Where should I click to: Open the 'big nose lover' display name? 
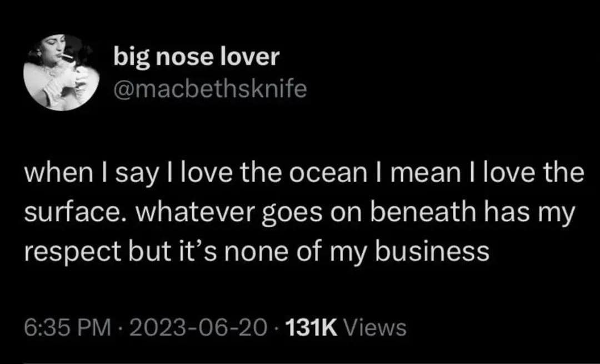click(x=195, y=57)
